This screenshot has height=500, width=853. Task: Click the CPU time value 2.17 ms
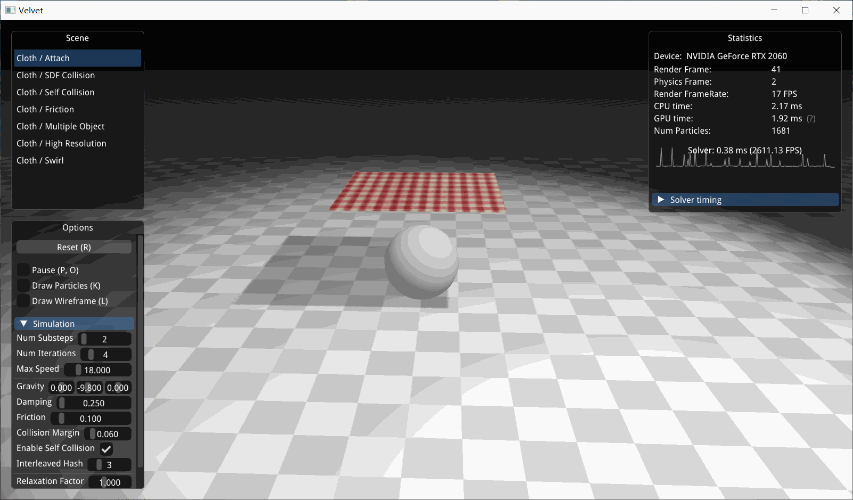(x=787, y=106)
